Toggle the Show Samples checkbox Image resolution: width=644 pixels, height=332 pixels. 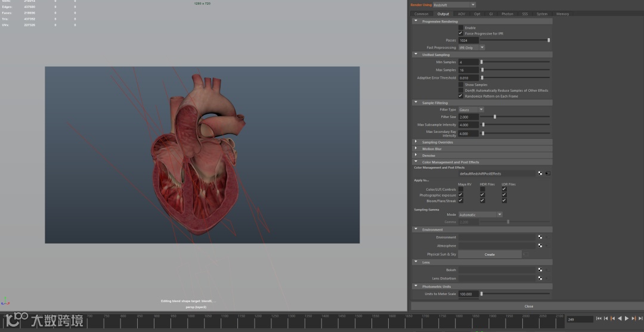tap(460, 85)
